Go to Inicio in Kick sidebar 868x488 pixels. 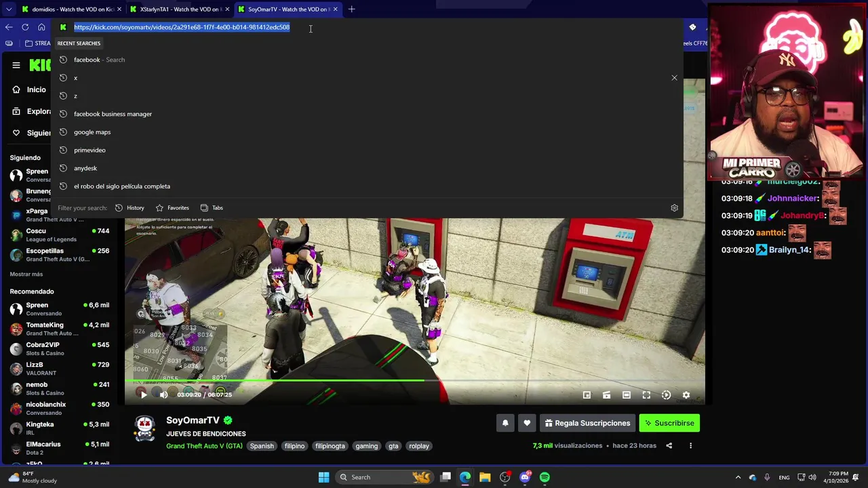click(30, 89)
